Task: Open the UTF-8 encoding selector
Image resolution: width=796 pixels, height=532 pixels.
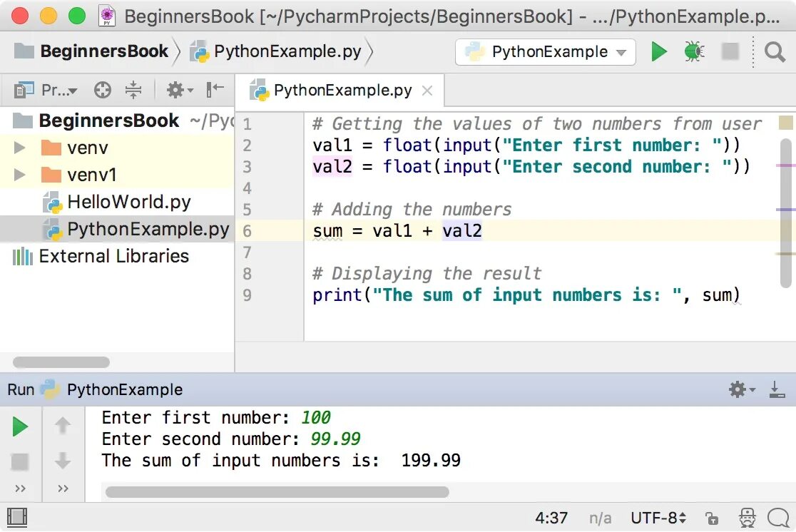Action: (x=658, y=518)
